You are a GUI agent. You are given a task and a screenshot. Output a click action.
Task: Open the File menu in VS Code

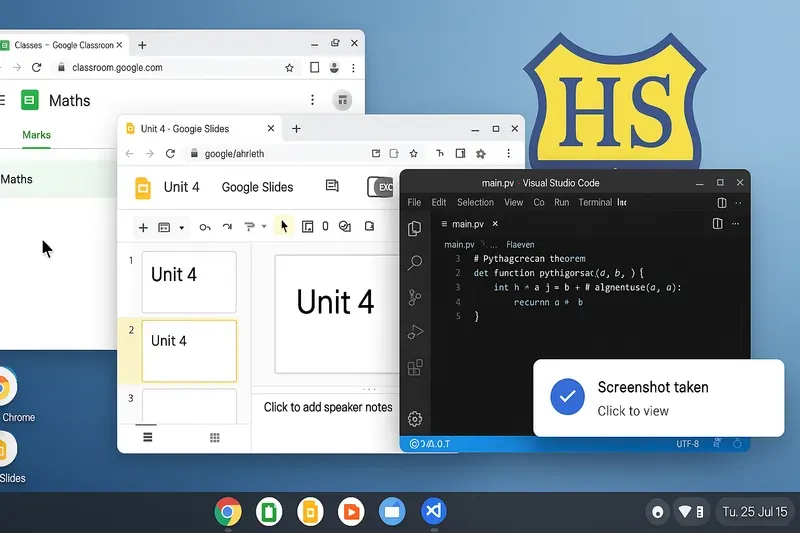[414, 202]
